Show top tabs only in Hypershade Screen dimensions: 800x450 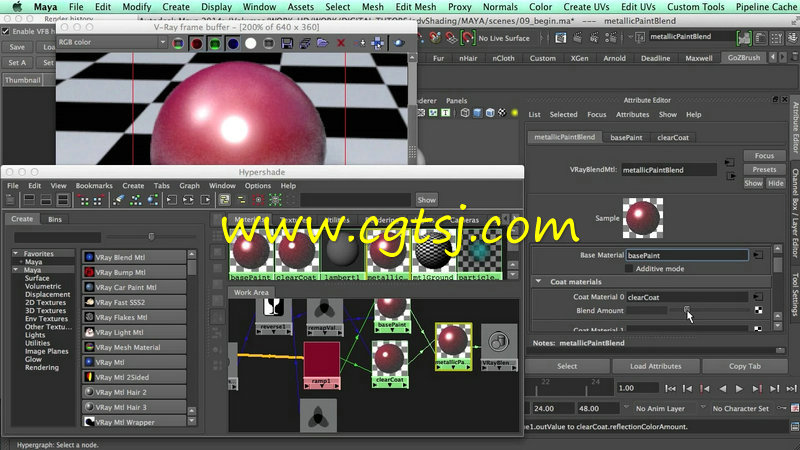point(29,200)
